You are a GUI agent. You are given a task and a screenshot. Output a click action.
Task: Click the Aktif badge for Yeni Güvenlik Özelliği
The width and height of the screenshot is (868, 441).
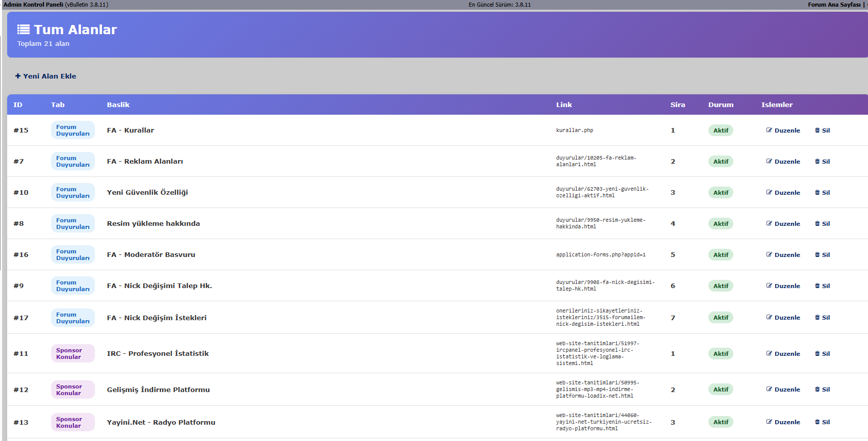721,193
